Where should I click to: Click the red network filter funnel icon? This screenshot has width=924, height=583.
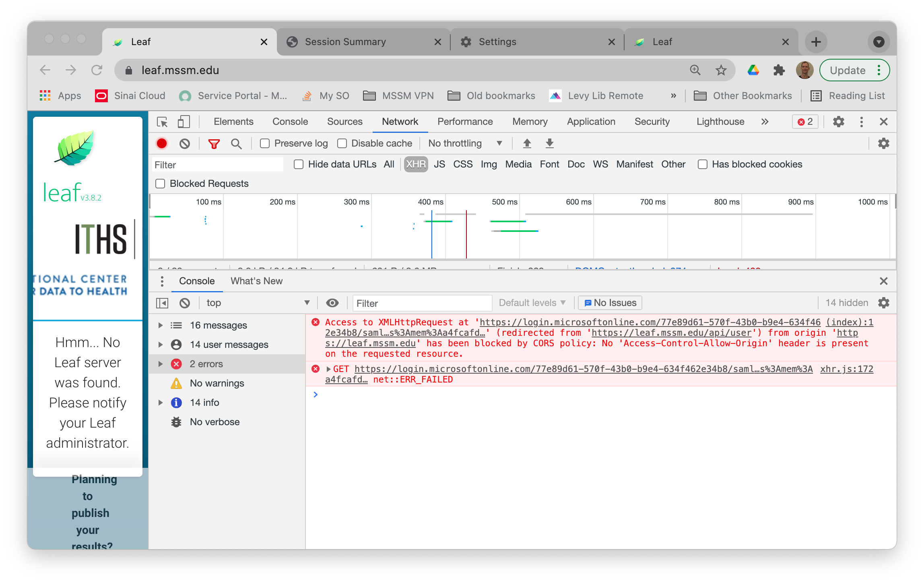tap(214, 143)
